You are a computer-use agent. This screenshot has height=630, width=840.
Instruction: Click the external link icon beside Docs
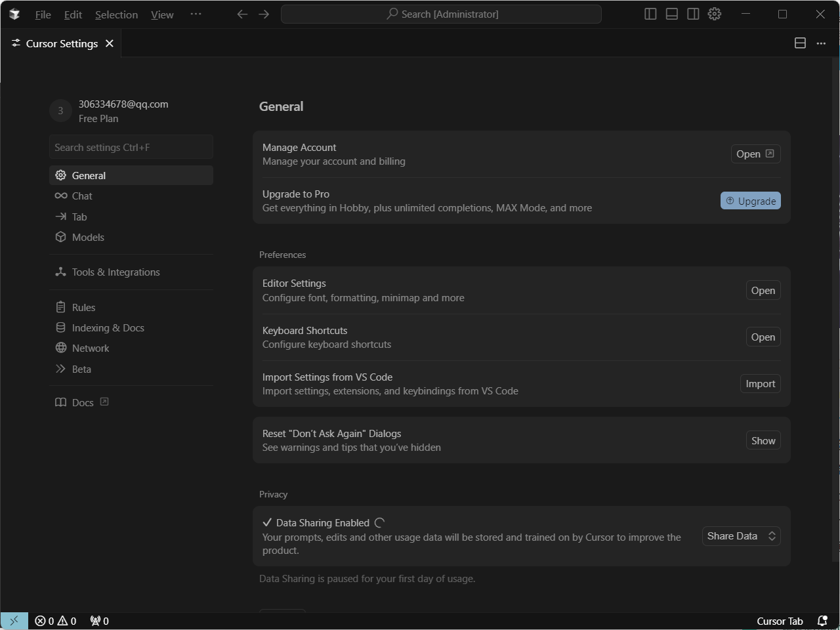104,402
